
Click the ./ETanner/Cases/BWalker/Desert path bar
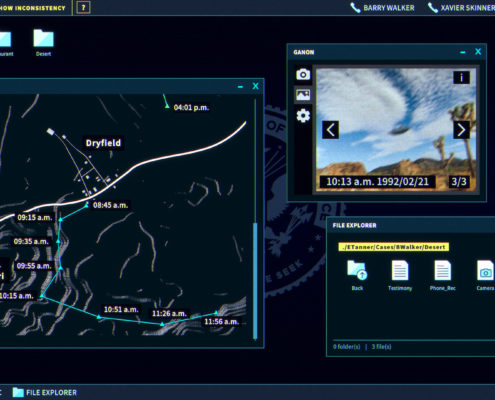(x=394, y=247)
